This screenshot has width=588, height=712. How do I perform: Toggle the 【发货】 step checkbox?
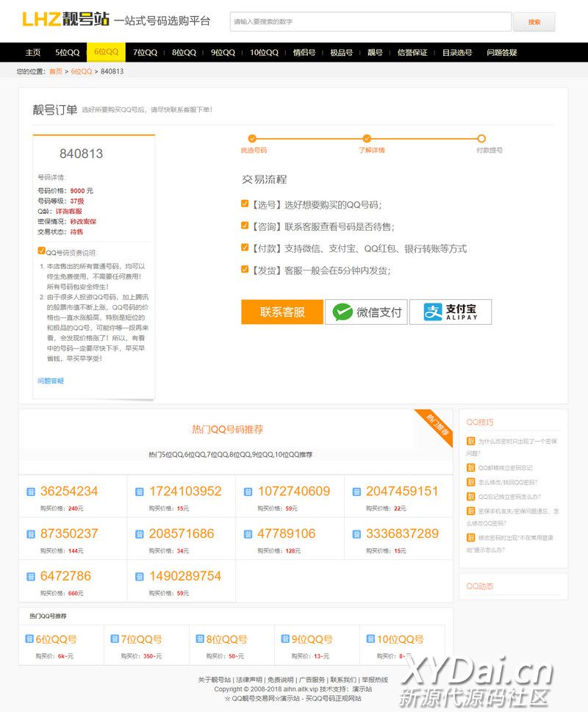245,270
